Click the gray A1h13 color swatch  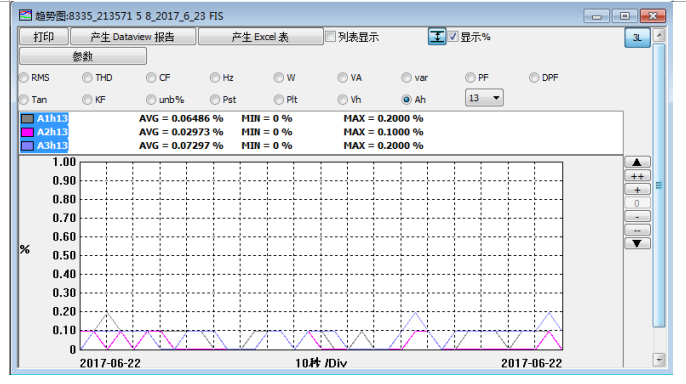tap(28, 119)
